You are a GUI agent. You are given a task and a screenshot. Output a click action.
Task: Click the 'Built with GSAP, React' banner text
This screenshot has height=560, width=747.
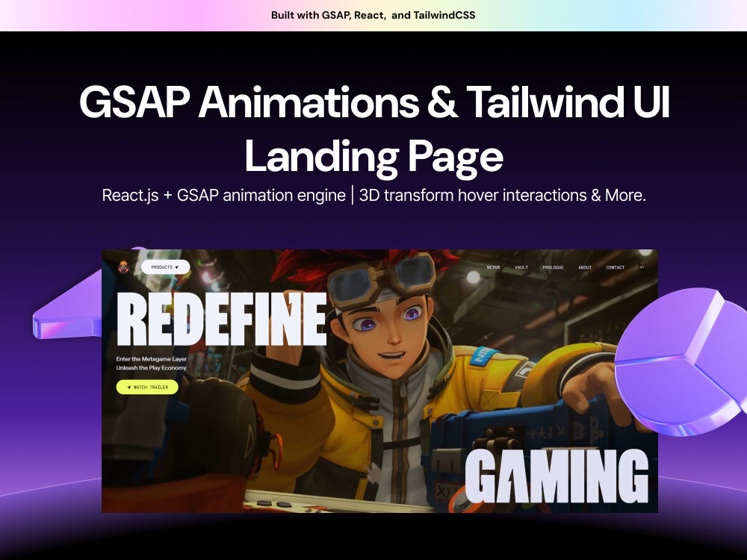(x=373, y=15)
